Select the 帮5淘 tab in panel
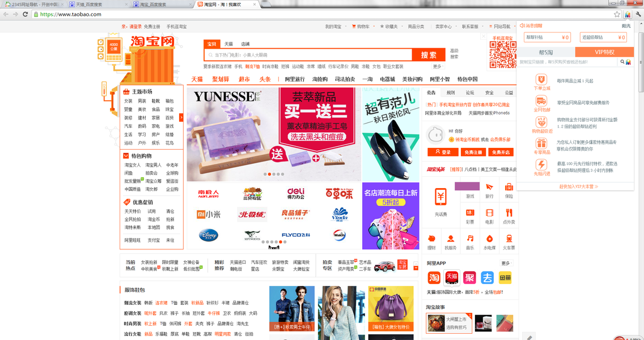This screenshot has width=644, height=340. coord(546,52)
